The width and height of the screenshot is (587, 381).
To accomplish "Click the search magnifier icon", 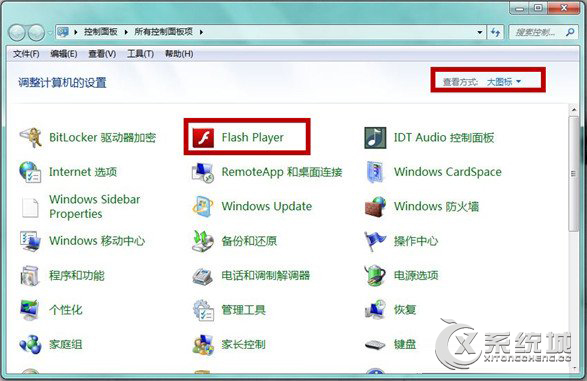I will 570,32.
